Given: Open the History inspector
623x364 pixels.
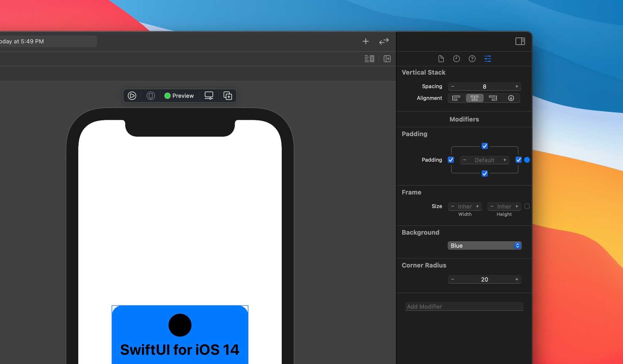Looking at the screenshot, I should pyautogui.click(x=457, y=59).
